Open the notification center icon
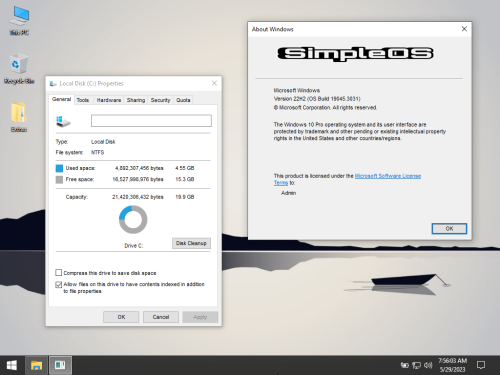Viewport: 500px width, 375px height. 481,365
